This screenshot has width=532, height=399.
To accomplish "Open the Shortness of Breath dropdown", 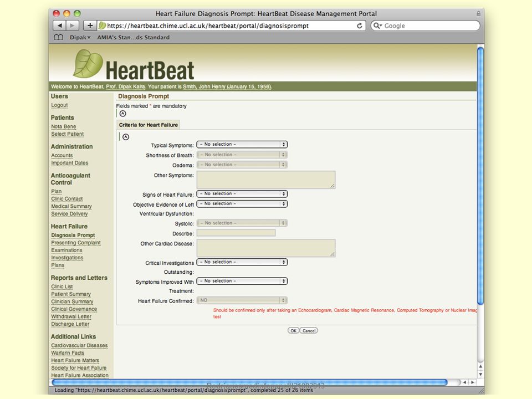I will click(242, 155).
